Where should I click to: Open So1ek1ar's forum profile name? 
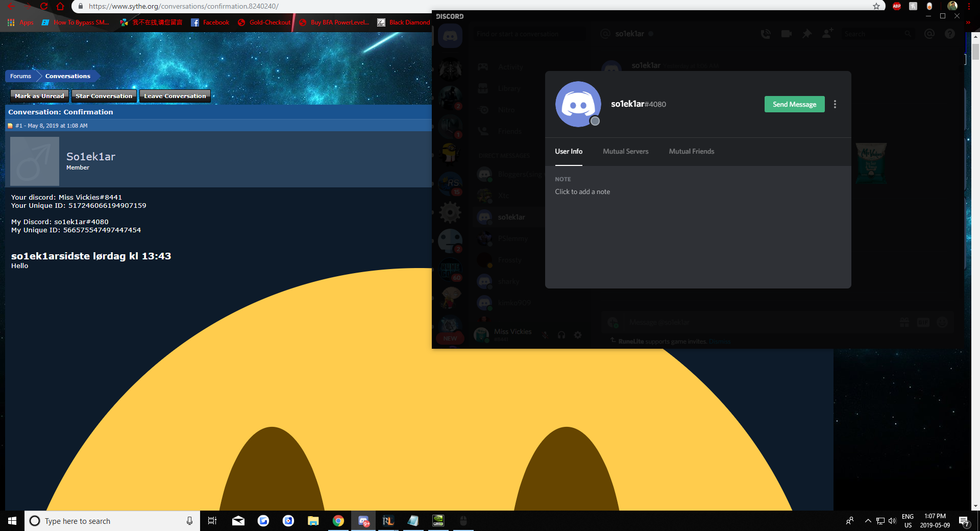tap(91, 157)
